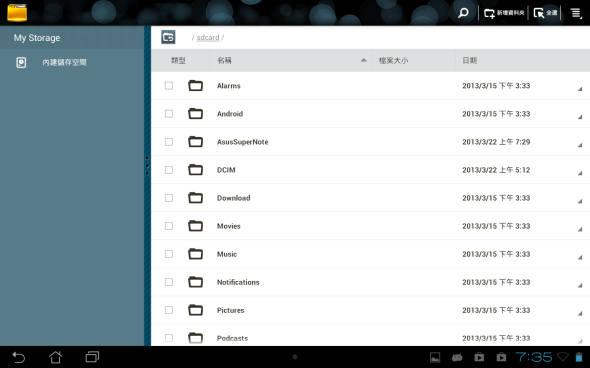Tap the Android debug notification icon
Viewport: 590px width, 368px height.
click(x=457, y=357)
